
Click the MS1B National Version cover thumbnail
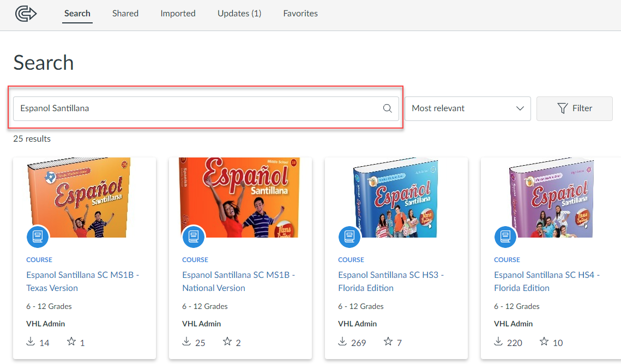tap(240, 198)
